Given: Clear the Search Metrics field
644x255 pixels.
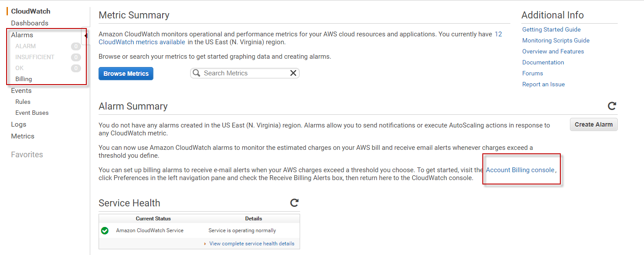Looking at the screenshot, I should point(294,73).
